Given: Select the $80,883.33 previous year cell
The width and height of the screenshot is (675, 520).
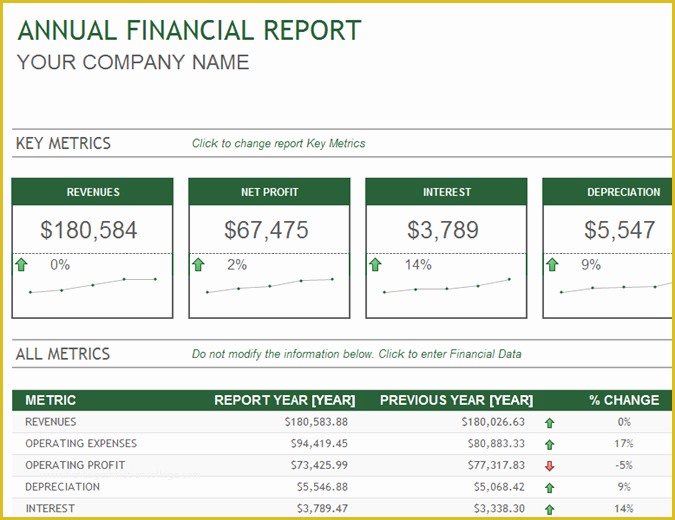Looking at the screenshot, I should coord(496,443).
